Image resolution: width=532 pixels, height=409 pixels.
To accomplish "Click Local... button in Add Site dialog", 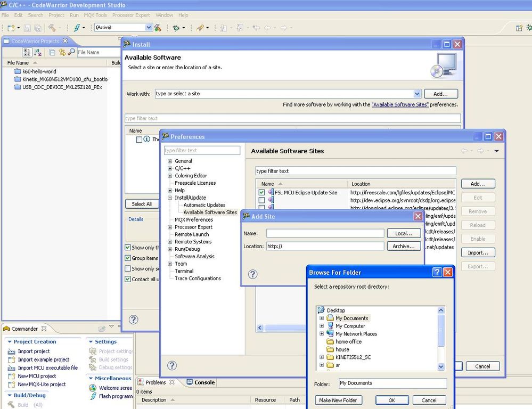I will pyautogui.click(x=404, y=233).
